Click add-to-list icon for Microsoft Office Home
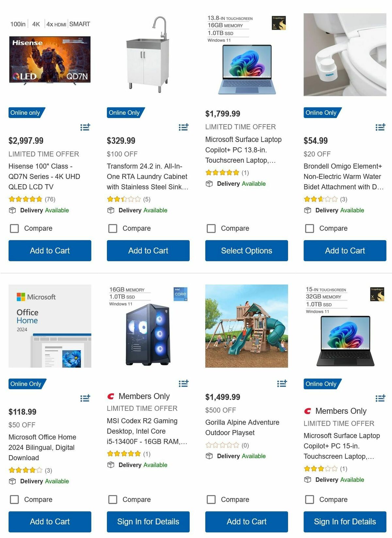The width and height of the screenshot is (392, 538). (85, 398)
